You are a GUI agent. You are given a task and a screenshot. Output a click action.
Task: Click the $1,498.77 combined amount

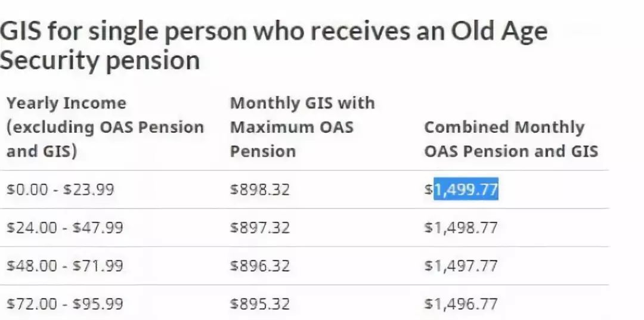461,227
